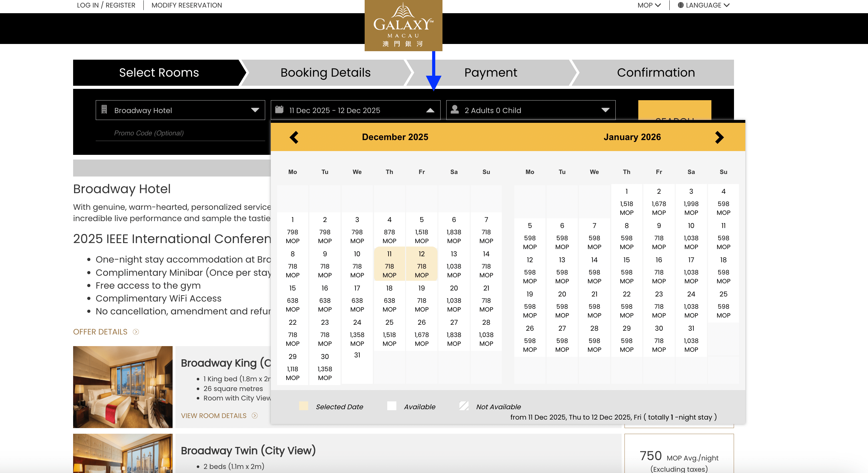Click the Broadway Twin (City View) title
The width and height of the screenshot is (868, 473).
[x=248, y=450]
